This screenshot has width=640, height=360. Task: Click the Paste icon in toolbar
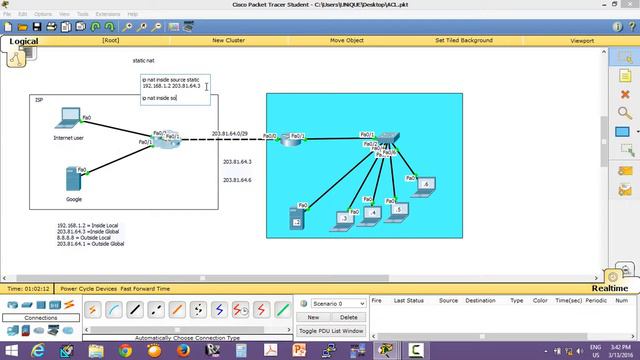80,27
